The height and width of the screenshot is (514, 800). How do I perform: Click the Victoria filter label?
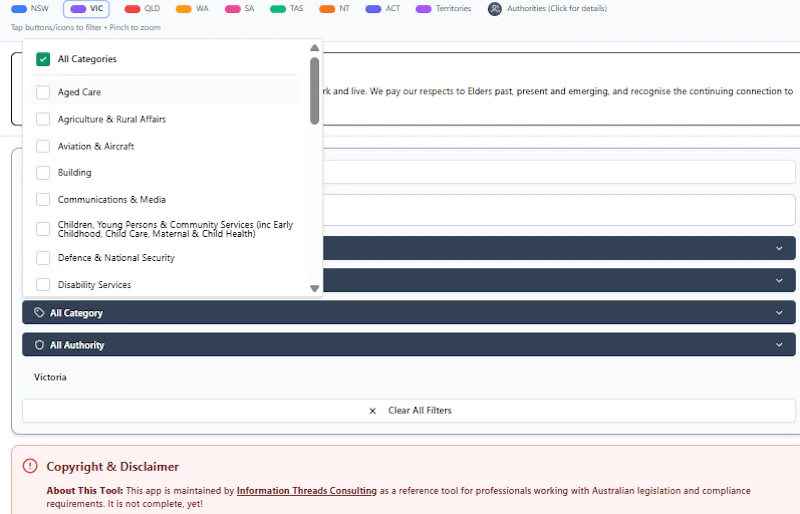click(x=50, y=377)
